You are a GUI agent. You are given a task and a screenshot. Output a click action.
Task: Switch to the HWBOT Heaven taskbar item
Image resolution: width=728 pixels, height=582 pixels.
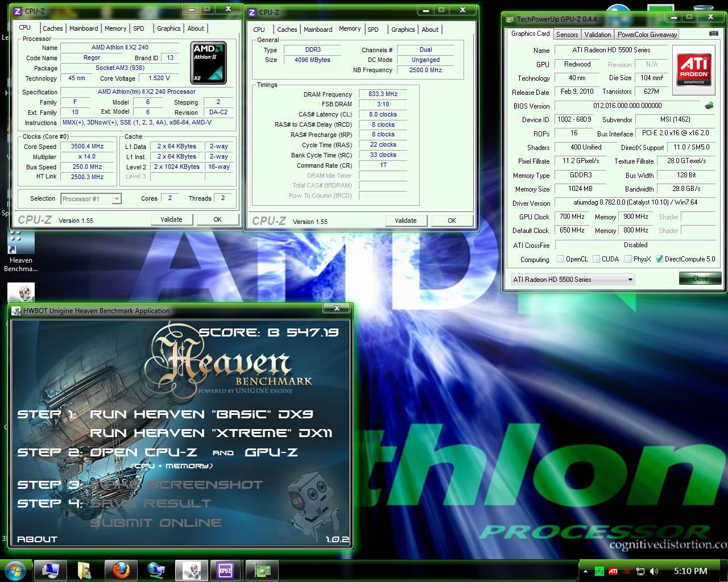191,570
